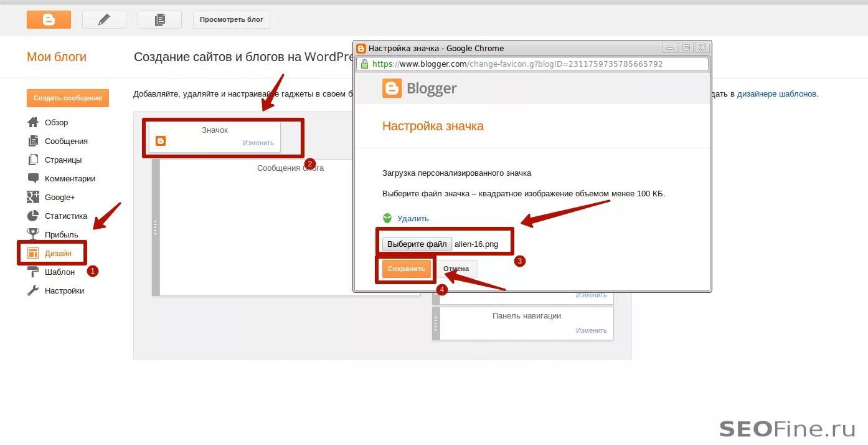Click the favicon image in the Значок gadget
The image size is (868, 445).
tap(161, 141)
